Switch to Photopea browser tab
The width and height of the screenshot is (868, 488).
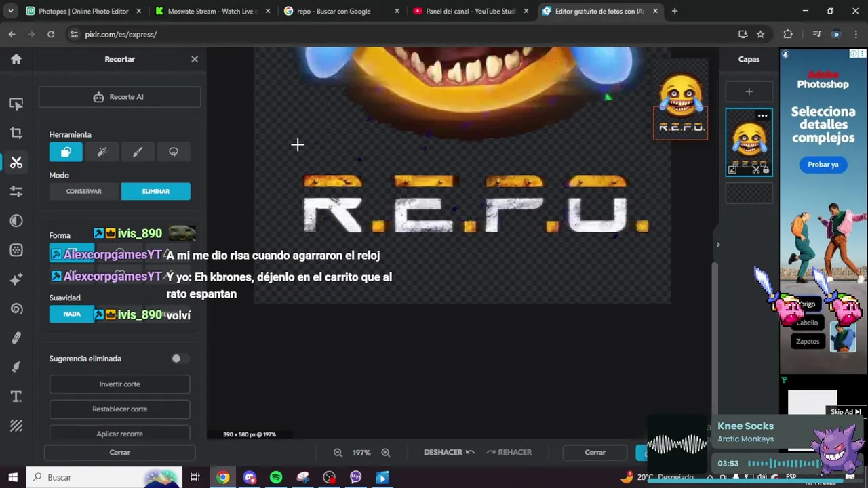[83, 11]
